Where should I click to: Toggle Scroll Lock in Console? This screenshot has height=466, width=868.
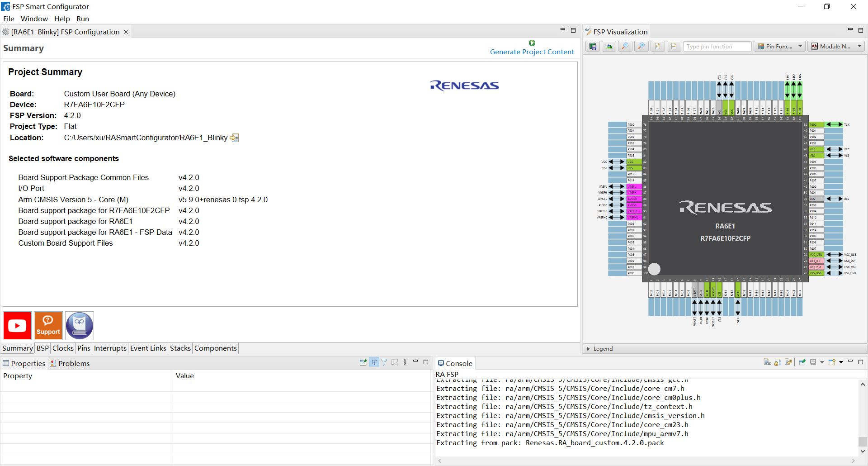tap(778, 362)
